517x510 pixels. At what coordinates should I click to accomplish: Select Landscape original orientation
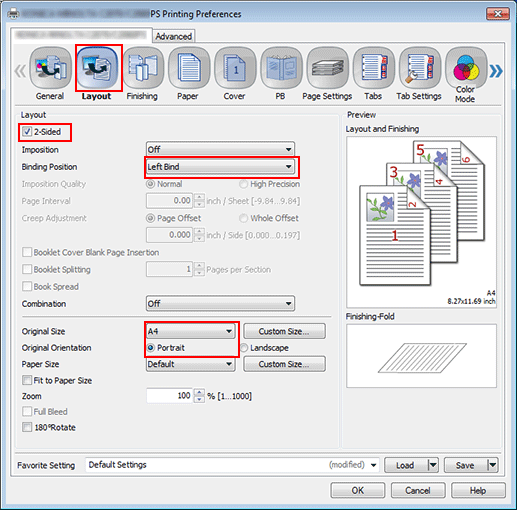click(244, 348)
